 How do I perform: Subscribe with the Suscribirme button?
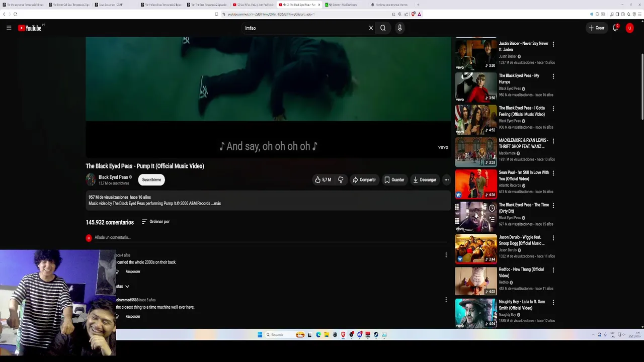click(x=151, y=179)
